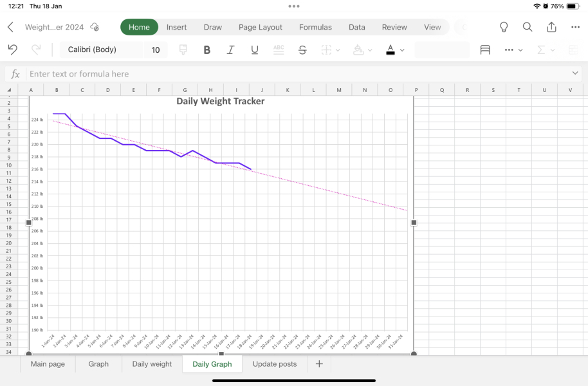Switch to the Formulas ribbon tab
The width and height of the screenshot is (588, 386).
coord(315,27)
